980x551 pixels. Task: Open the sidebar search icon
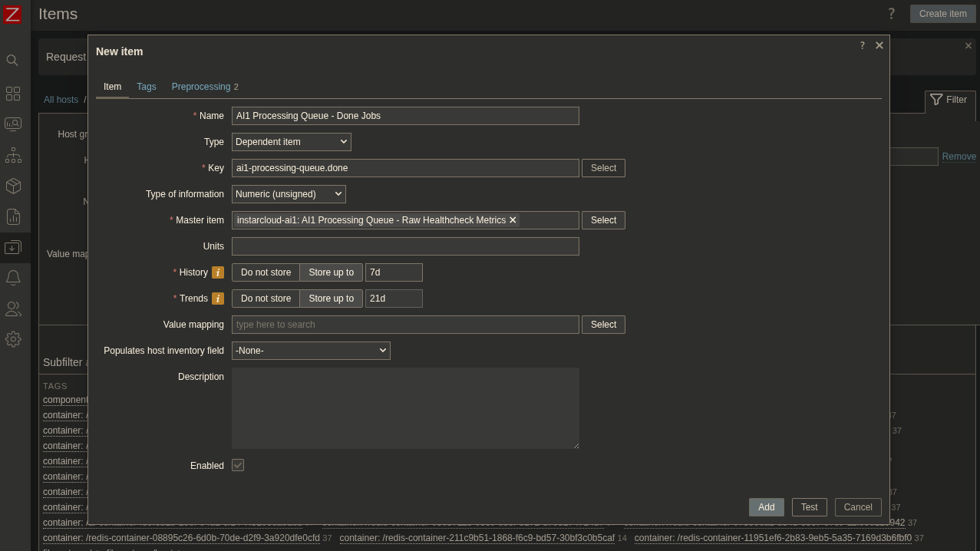point(12,60)
